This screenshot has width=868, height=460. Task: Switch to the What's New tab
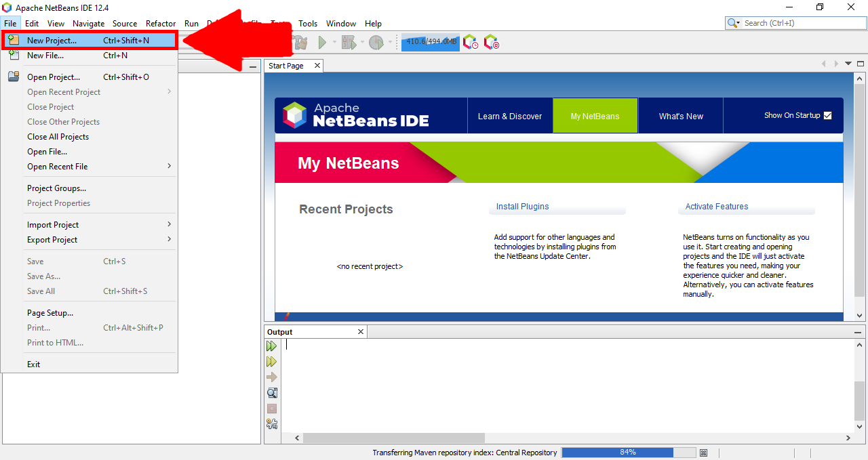(681, 116)
